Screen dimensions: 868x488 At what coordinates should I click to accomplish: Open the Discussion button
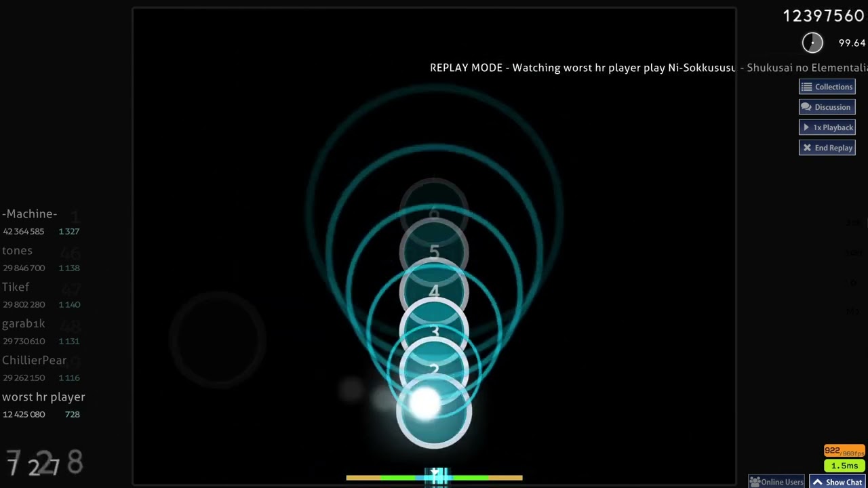pos(827,107)
